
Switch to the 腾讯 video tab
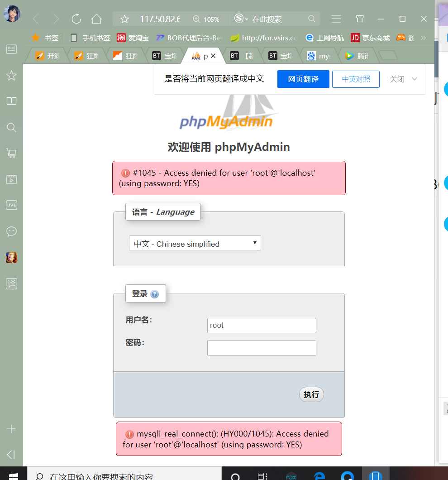[x=357, y=56]
